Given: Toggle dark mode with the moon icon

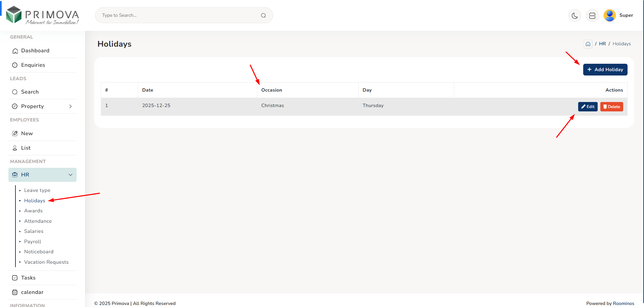Looking at the screenshot, I should (x=574, y=15).
